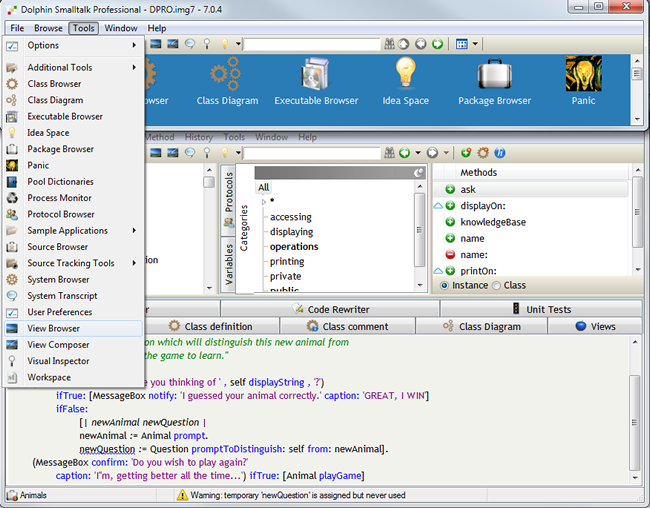Click the warning triangle in status bar

coord(182,495)
